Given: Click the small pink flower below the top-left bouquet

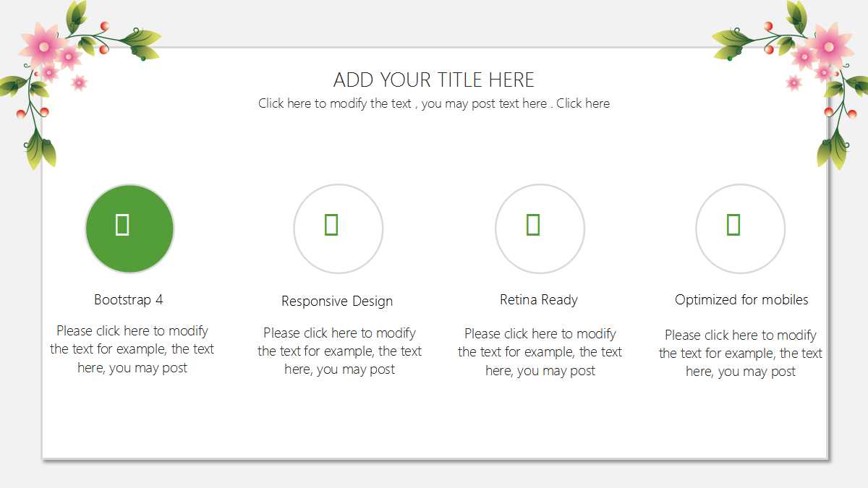Looking at the screenshot, I should click(x=79, y=83).
